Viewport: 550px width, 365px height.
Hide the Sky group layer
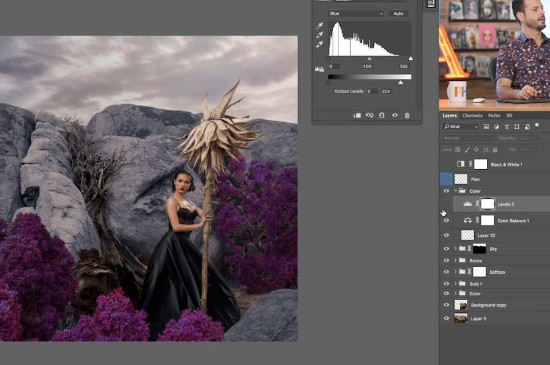coord(446,249)
